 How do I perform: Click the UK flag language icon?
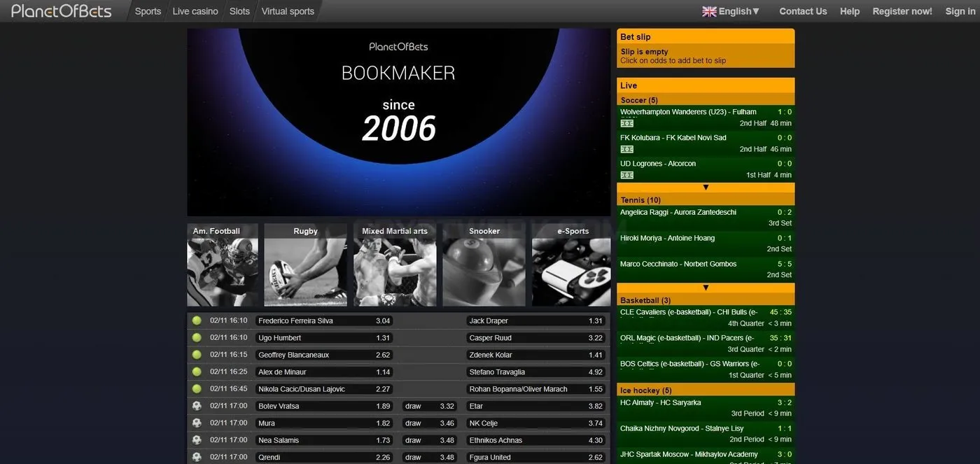coord(709,11)
